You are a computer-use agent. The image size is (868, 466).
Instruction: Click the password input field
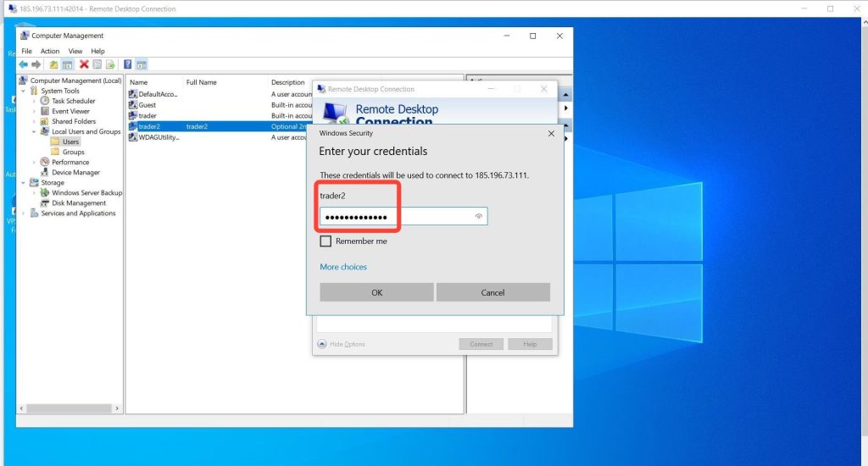tap(394, 217)
